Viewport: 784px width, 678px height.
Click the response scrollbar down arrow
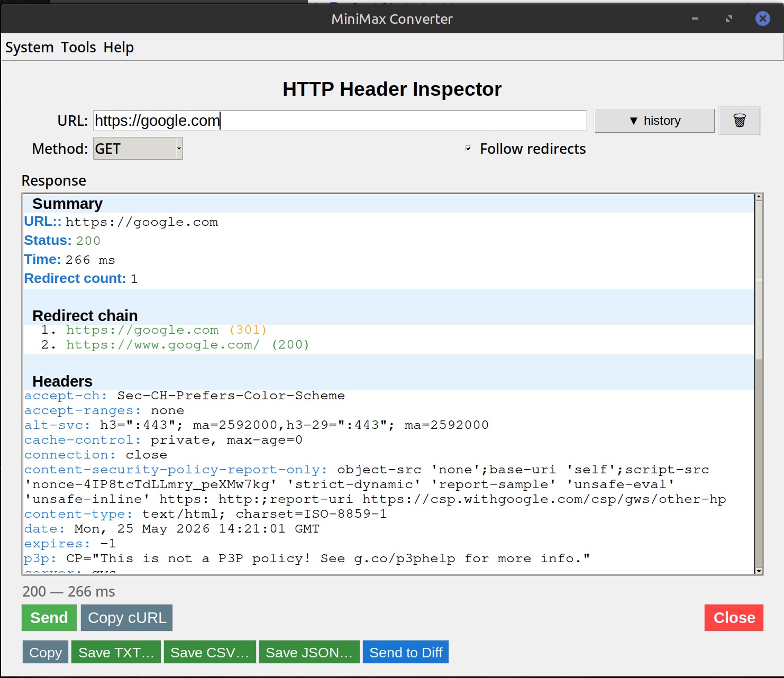pyautogui.click(x=759, y=571)
